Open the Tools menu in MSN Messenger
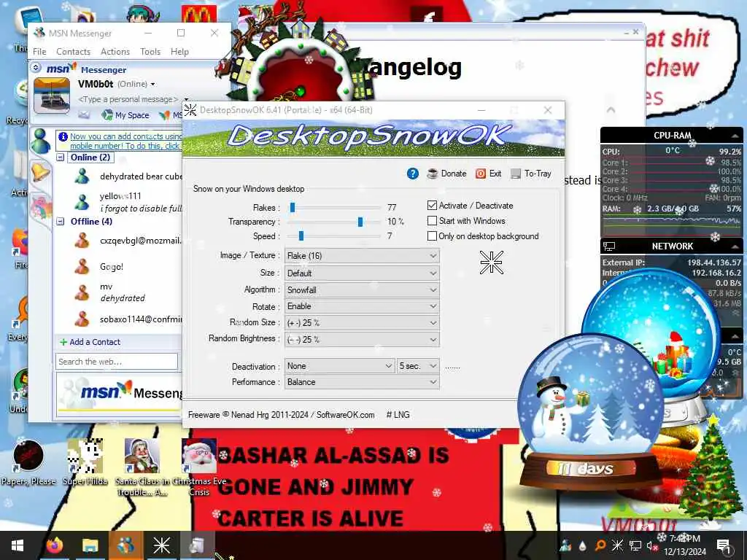Viewport: 747px width, 560px height. pos(150,52)
